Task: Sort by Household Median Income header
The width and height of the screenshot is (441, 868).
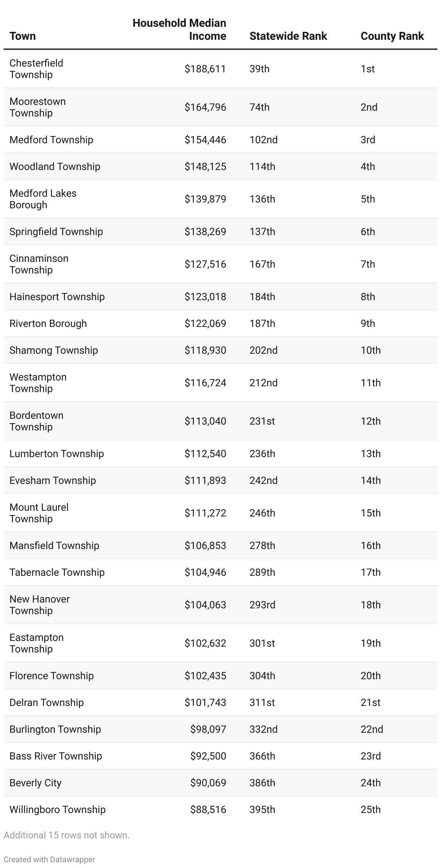Action: (x=179, y=29)
